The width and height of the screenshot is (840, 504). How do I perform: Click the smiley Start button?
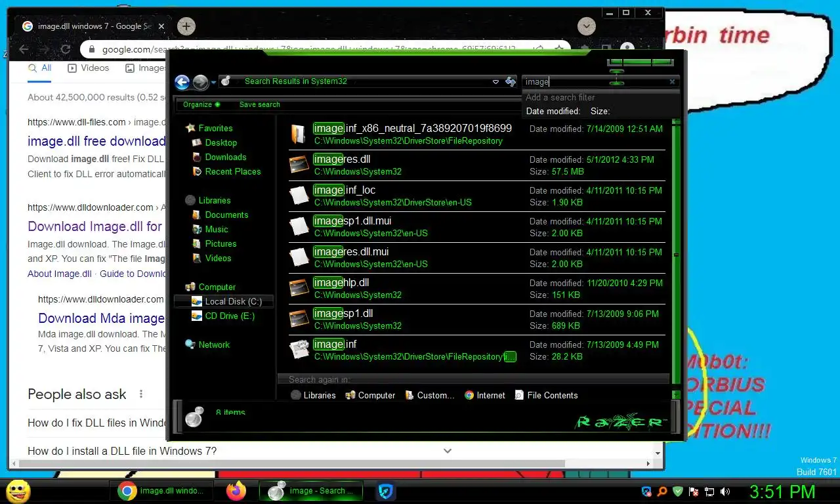click(18, 491)
